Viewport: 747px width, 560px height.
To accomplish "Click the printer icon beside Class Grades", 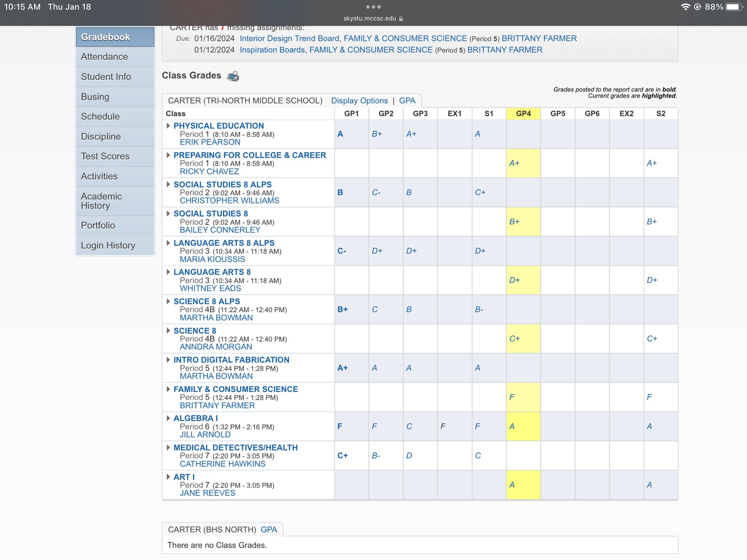I will (233, 76).
